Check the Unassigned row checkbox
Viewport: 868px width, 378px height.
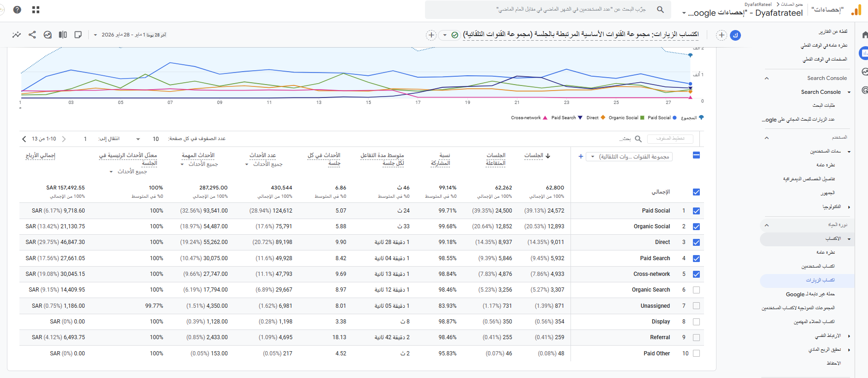[x=696, y=306]
